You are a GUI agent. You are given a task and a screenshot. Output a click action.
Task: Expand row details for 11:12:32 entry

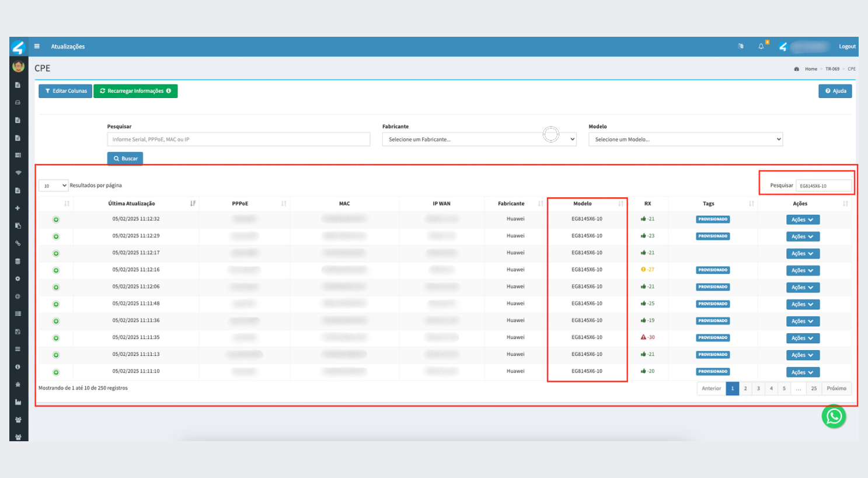point(56,220)
